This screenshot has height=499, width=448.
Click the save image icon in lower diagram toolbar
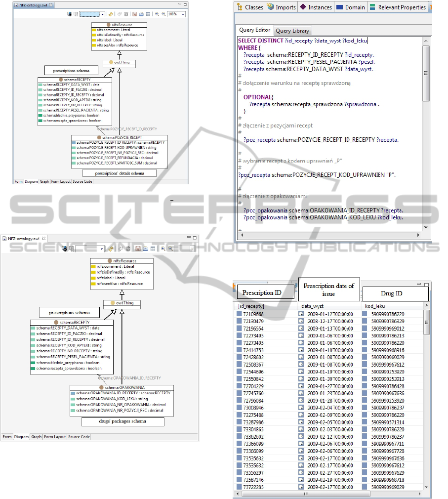[138, 249]
